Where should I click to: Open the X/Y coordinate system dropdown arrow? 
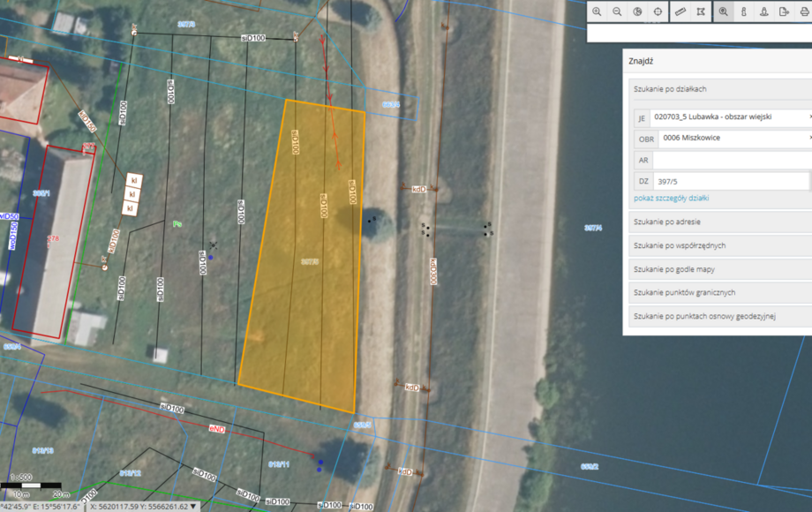point(193,507)
